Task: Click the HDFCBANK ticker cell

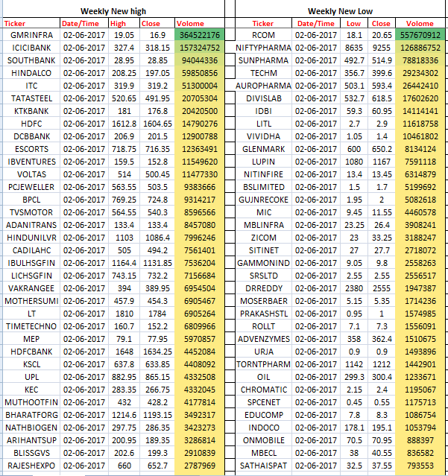Action: pos(31,352)
